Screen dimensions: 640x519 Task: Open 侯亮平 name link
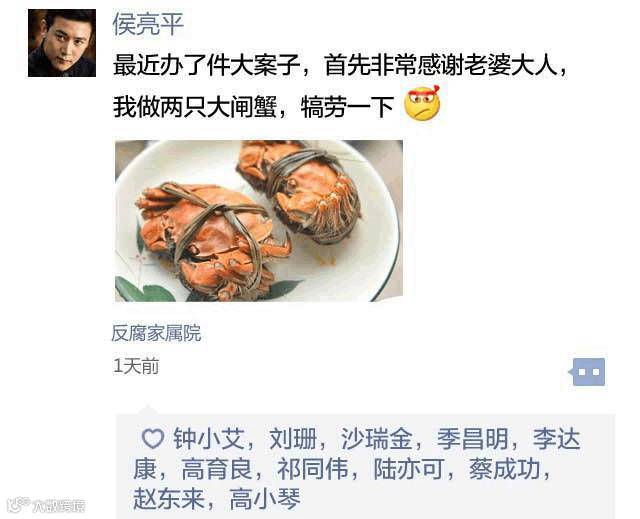pos(148,24)
